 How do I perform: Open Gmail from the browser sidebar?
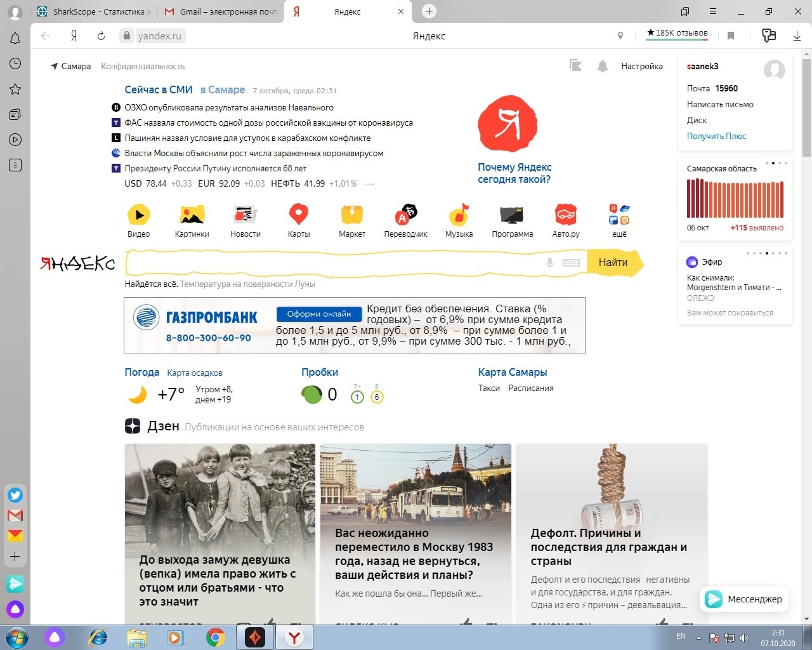pyautogui.click(x=15, y=515)
